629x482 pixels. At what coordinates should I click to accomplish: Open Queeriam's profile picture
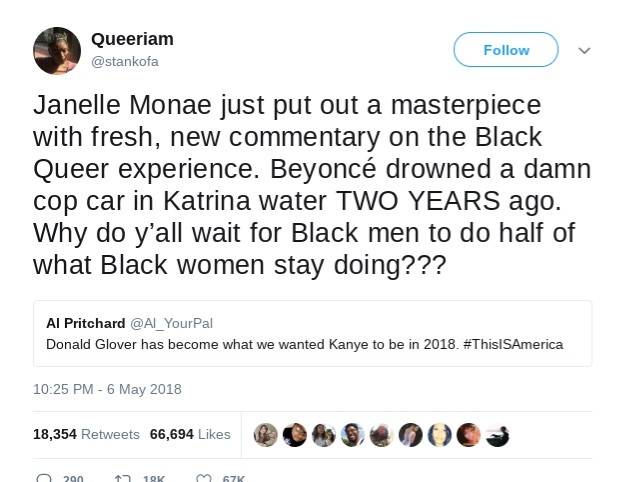coord(57,51)
